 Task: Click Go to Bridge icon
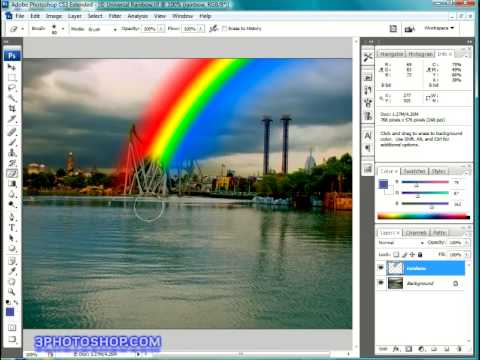click(x=409, y=29)
